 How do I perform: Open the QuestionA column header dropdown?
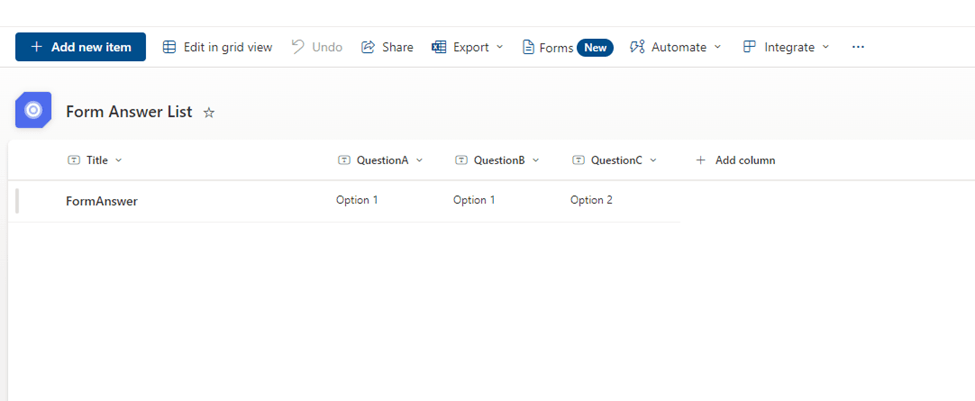tap(380, 160)
